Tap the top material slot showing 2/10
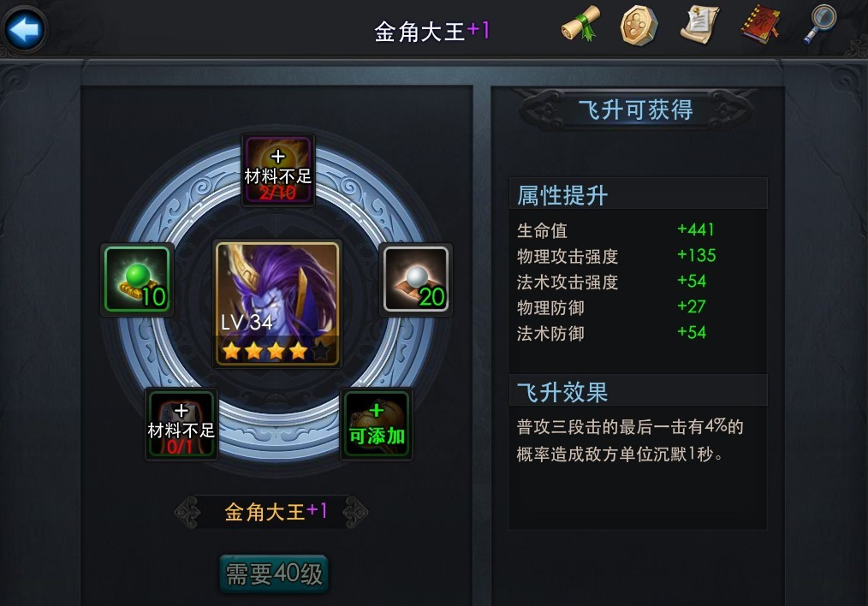 click(x=278, y=169)
